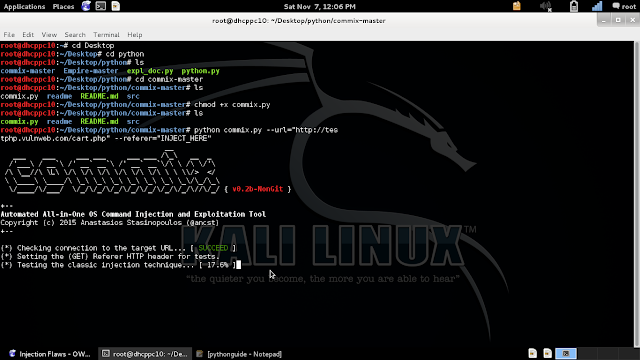Click 'Empire-master' in ls output

coord(91,71)
